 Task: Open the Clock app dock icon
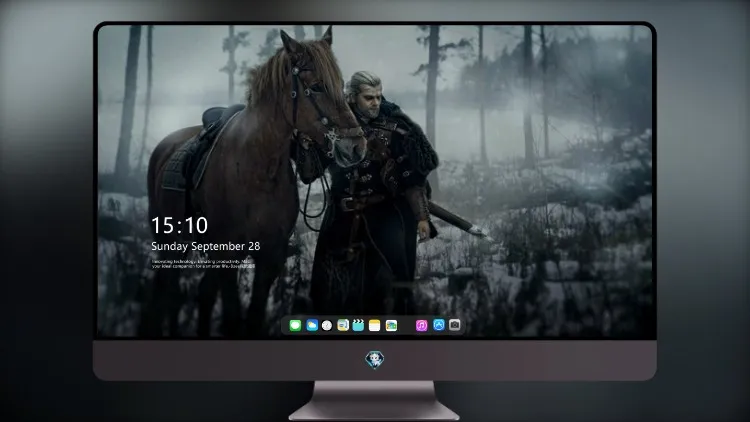point(327,325)
